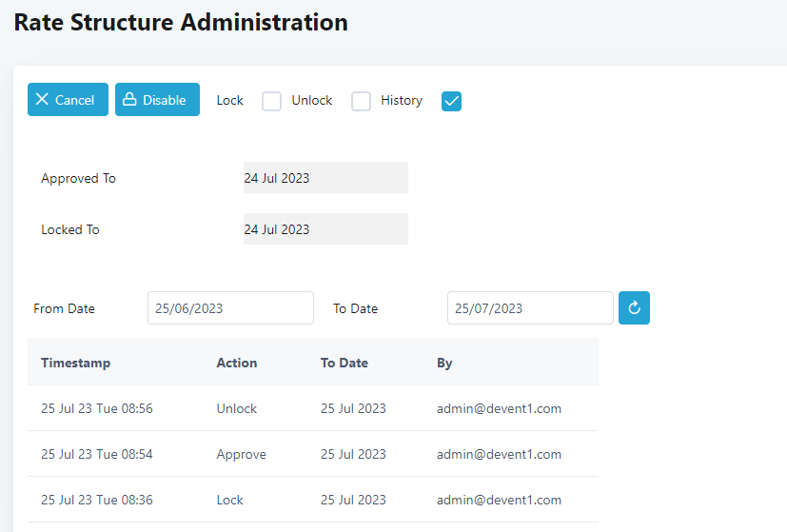
Task: Select the 08:56 Unlock history row timestamp
Action: [x=96, y=408]
